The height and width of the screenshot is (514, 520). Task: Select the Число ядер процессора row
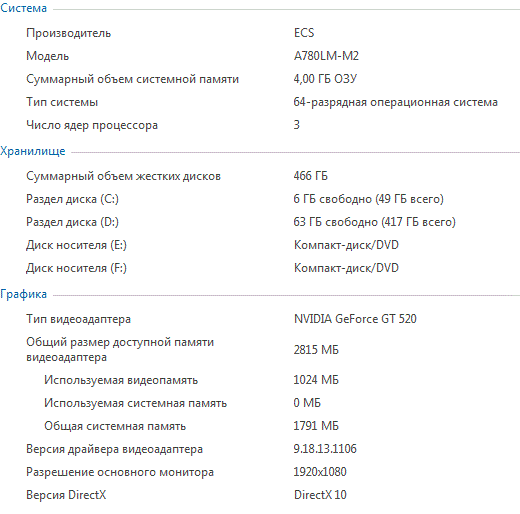tap(260, 125)
